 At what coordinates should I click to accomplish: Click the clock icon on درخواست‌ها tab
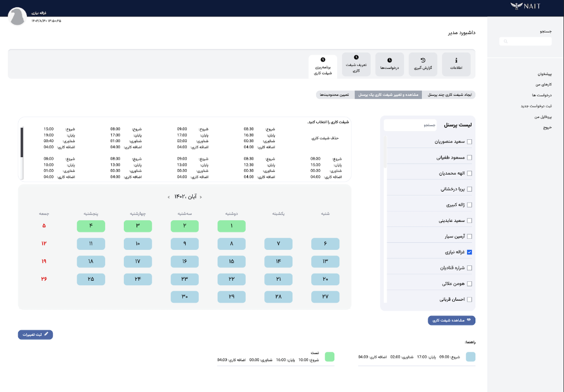(x=389, y=61)
